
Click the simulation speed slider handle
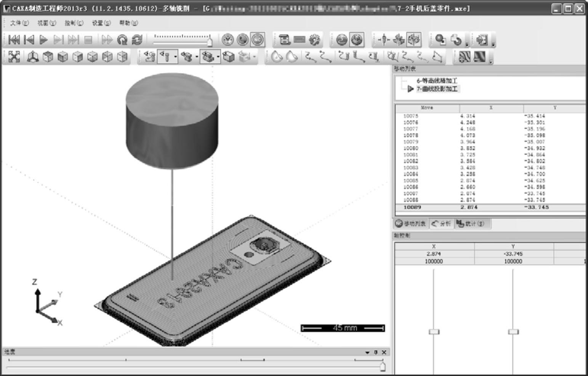209,42
